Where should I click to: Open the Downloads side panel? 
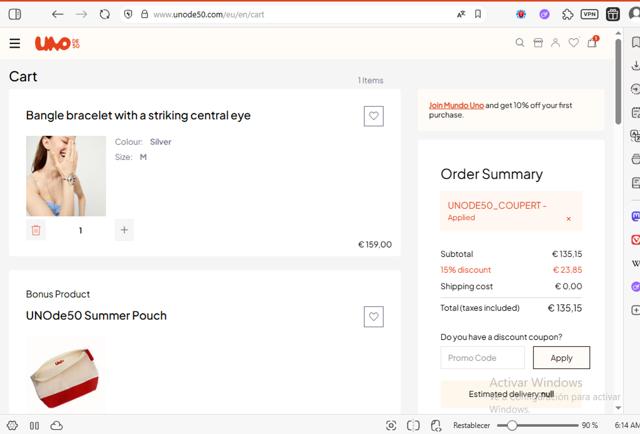point(636,65)
